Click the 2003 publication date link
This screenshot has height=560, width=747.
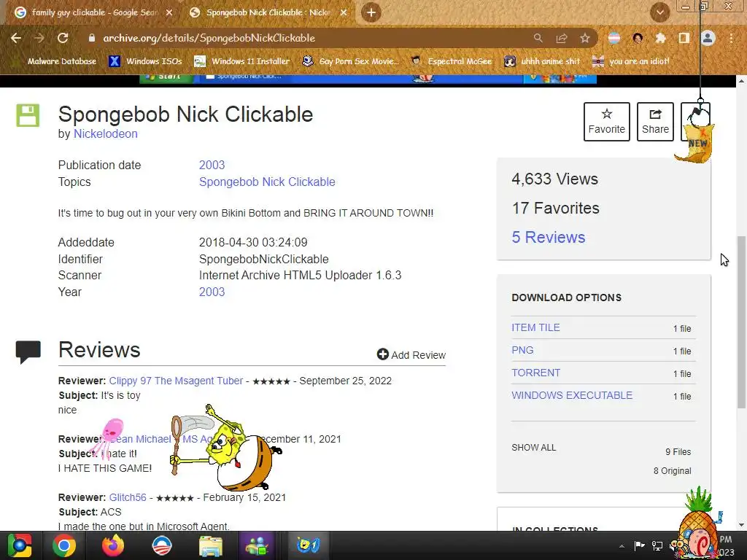pos(212,165)
